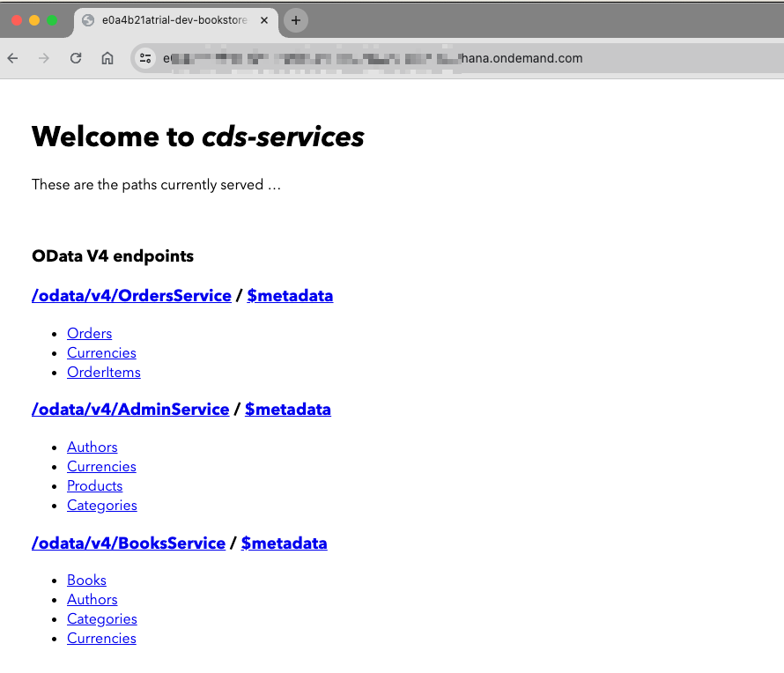Open Currencies under AdminService
The width and height of the screenshot is (784, 673).
pos(101,467)
